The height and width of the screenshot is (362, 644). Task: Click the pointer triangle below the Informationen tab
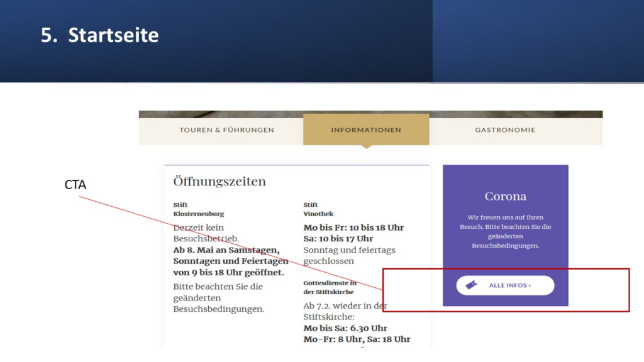click(366, 147)
